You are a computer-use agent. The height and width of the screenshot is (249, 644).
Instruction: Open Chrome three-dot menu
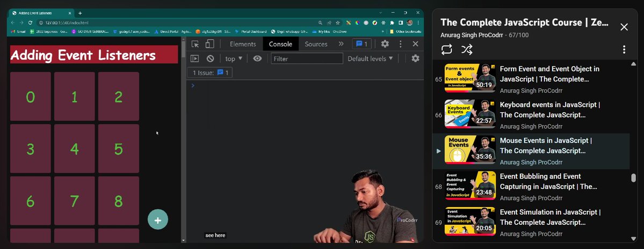(x=418, y=23)
